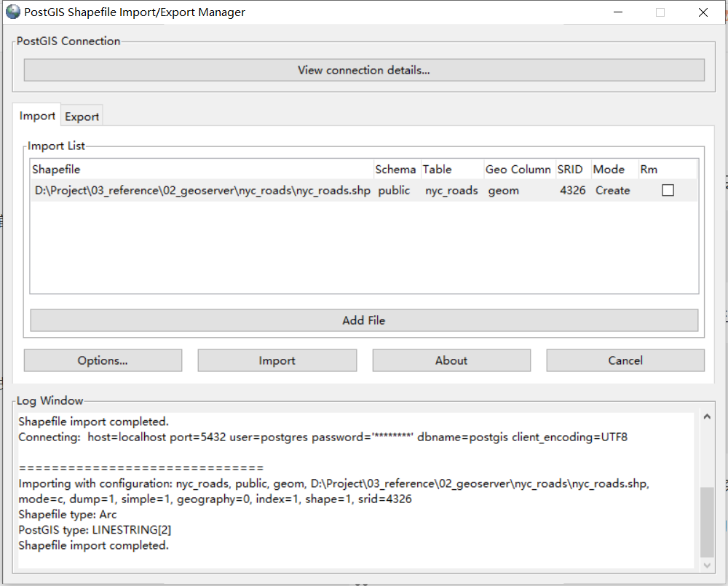Open the Options dialog
The width and height of the screenshot is (728, 586).
[103, 360]
